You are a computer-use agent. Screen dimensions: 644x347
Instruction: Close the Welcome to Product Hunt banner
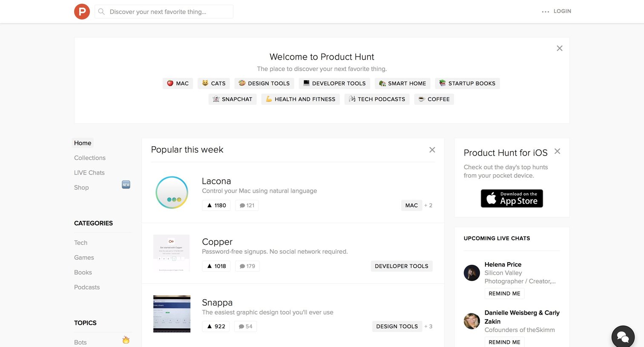(x=560, y=48)
